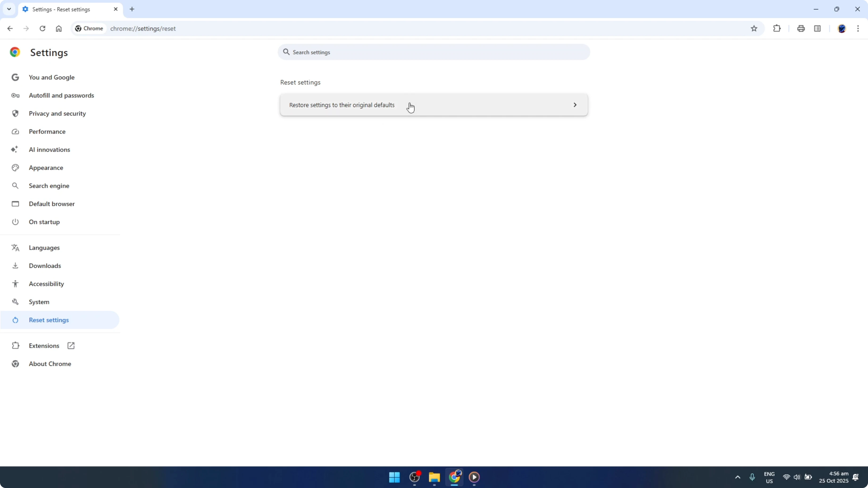
Task: Bookmark this page using the star icon
Action: [755, 28]
